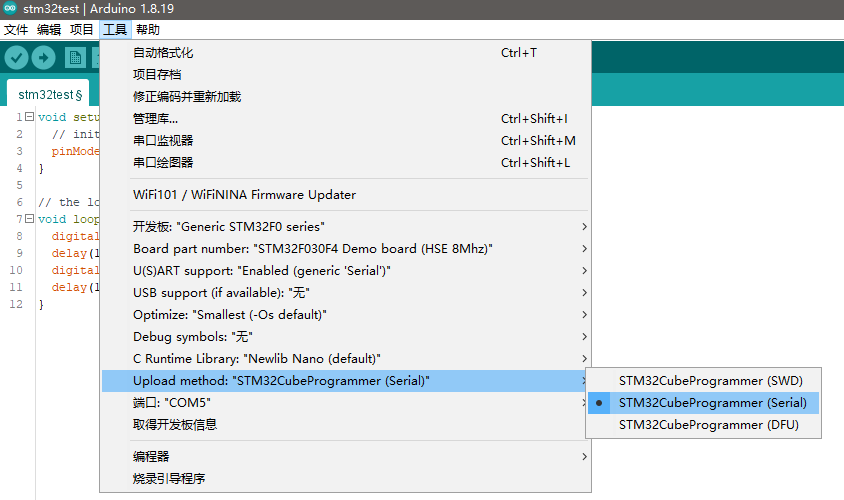Open 管理库... library manager
The height and width of the screenshot is (500, 844).
click(x=345, y=119)
